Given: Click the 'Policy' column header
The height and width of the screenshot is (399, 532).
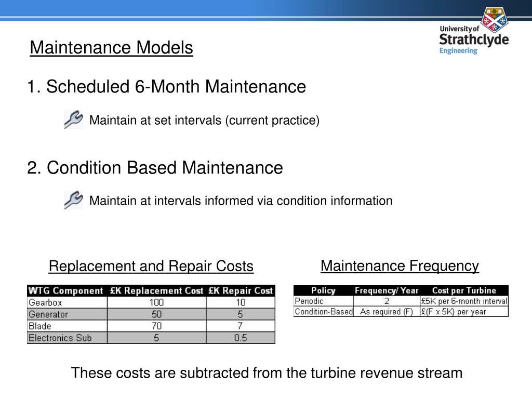Looking at the screenshot, I should tap(323, 291).
